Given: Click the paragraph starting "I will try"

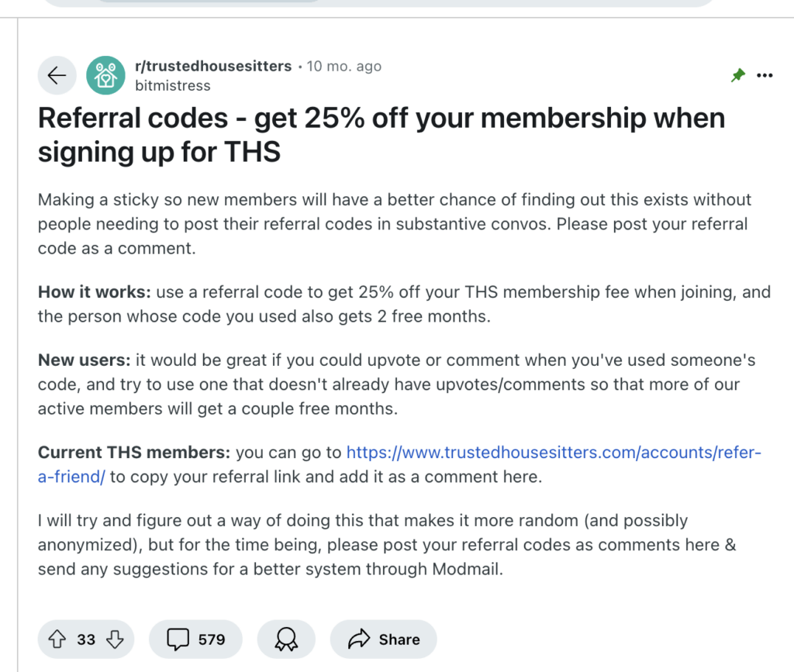Looking at the screenshot, I should click(387, 545).
